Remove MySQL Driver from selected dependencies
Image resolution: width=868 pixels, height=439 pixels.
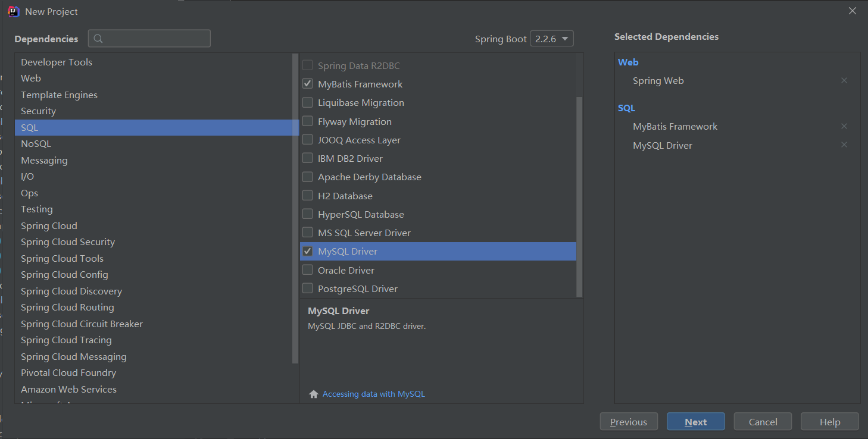coord(844,145)
